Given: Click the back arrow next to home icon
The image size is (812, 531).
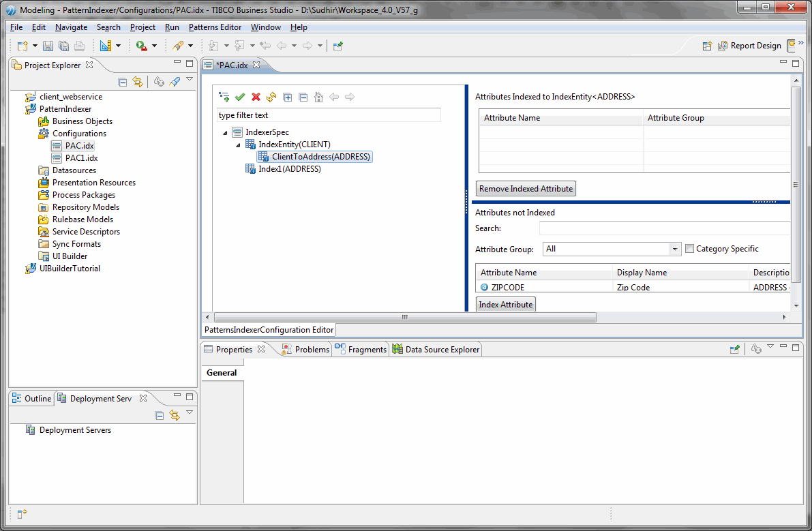Looking at the screenshot, I should click(x=335, y=97).
